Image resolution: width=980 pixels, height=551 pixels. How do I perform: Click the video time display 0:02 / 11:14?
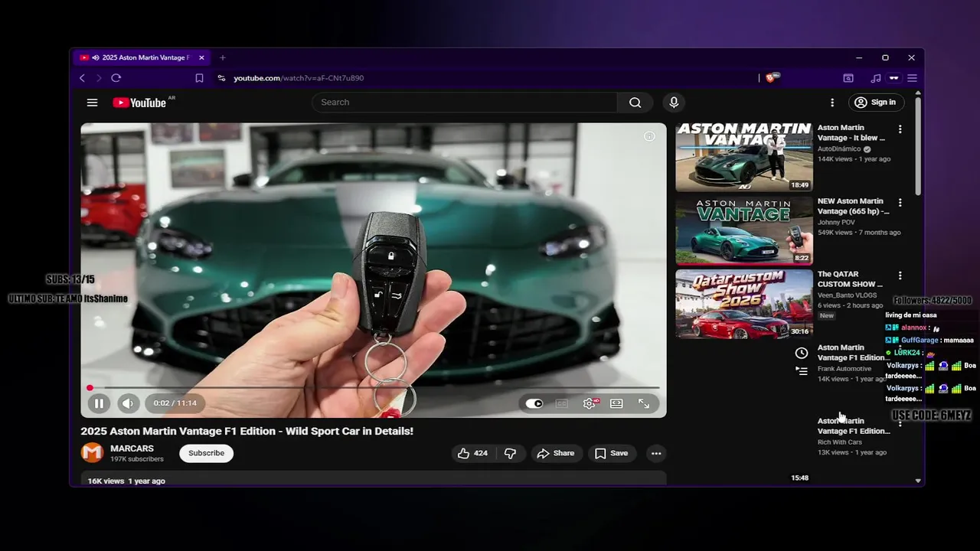click(175, 403)
